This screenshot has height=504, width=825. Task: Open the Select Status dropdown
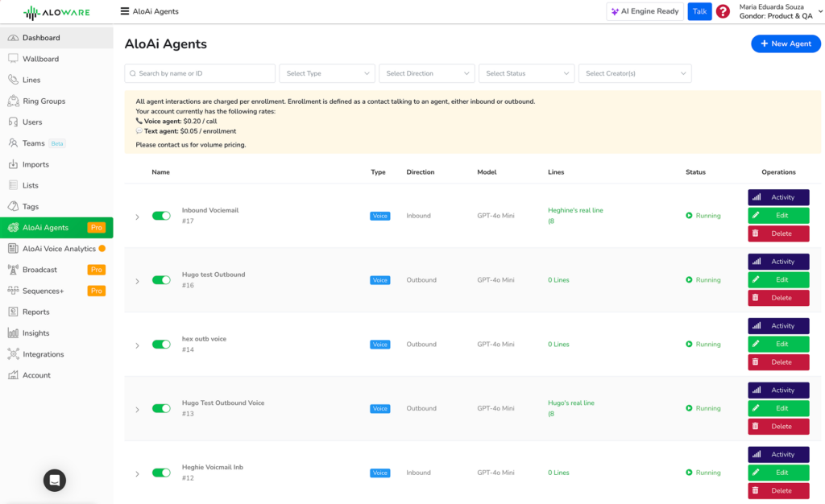click(527, 73)
